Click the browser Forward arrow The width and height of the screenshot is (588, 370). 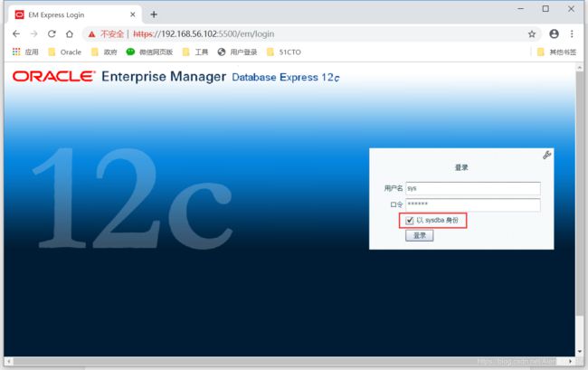tap(33, 34)
